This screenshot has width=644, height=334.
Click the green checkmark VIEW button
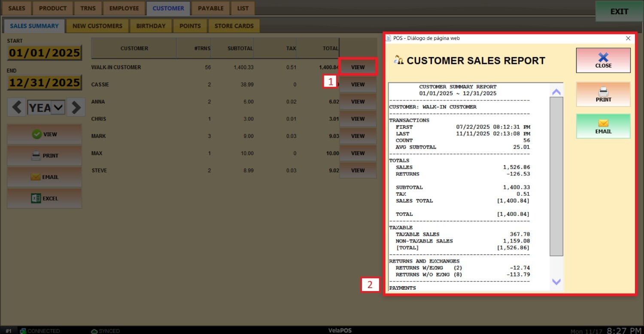coord(45,134)
